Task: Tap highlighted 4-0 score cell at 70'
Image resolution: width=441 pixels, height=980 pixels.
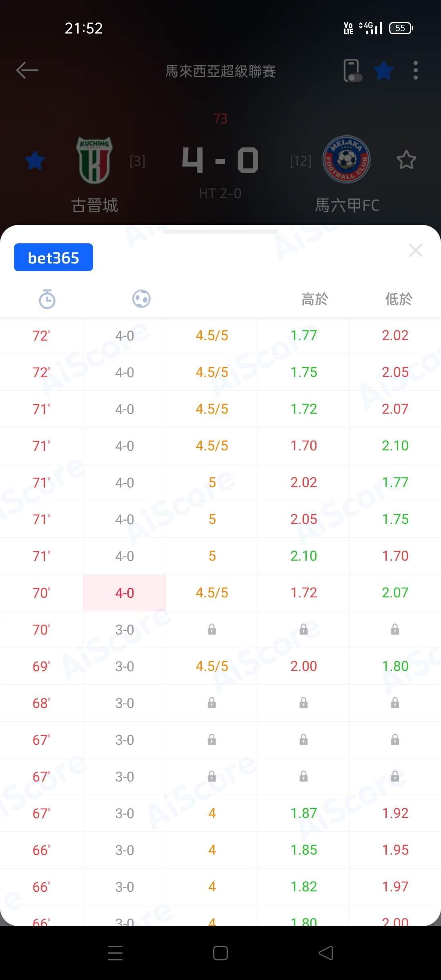Action: coord(125,592)
